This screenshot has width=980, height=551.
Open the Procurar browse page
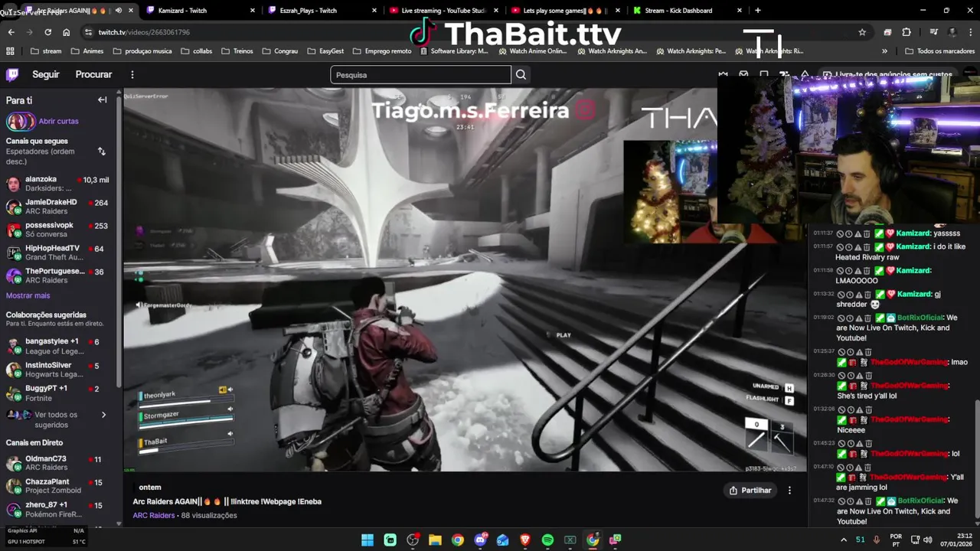pos(93,74)
